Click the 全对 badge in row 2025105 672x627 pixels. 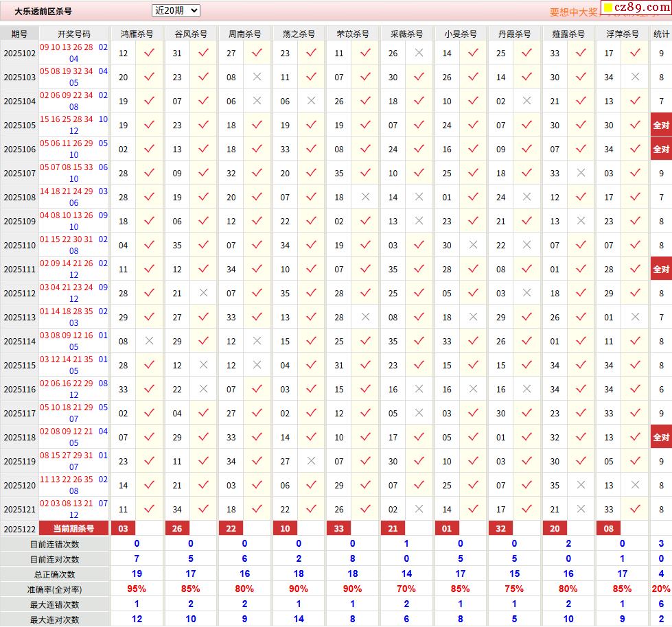661,125
